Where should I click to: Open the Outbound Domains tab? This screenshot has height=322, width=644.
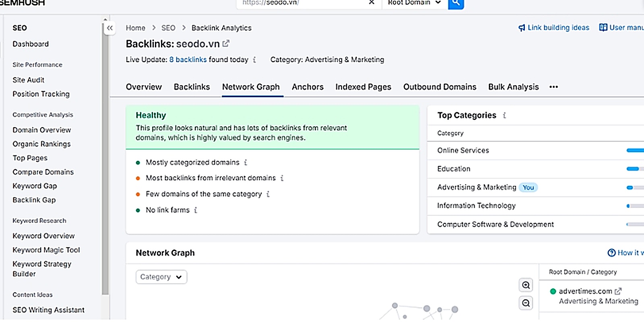tap(440, 87)
